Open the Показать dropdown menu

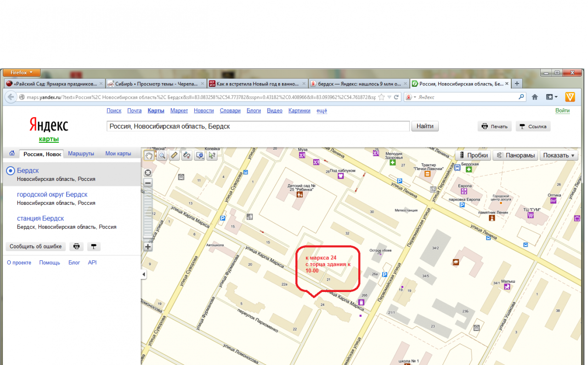click(x=559, y=156)
